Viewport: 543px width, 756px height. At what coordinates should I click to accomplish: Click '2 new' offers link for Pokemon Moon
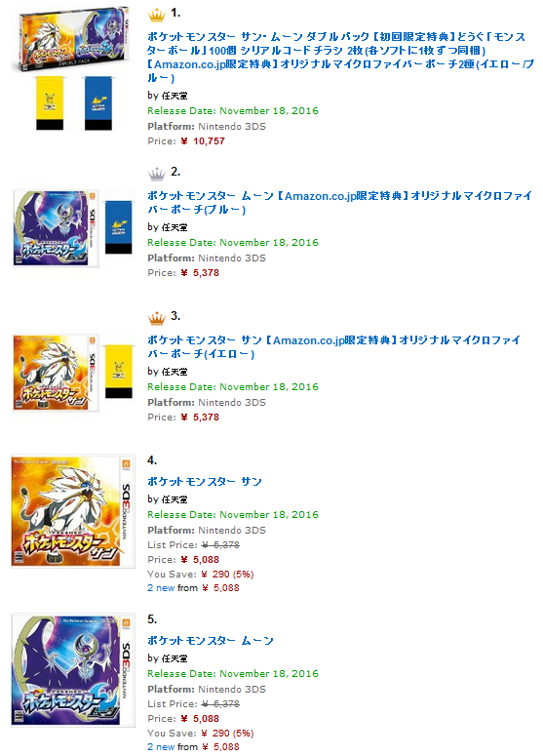[161, 746]
